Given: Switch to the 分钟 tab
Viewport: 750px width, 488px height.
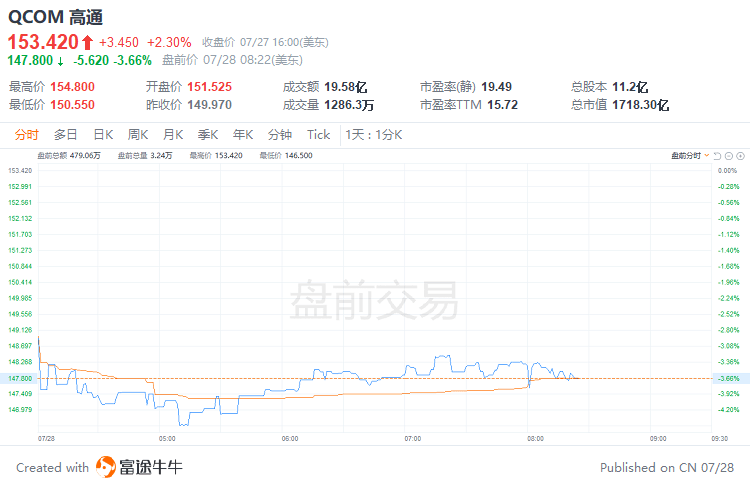Looking at the screenshot, I should pos(280,135).
